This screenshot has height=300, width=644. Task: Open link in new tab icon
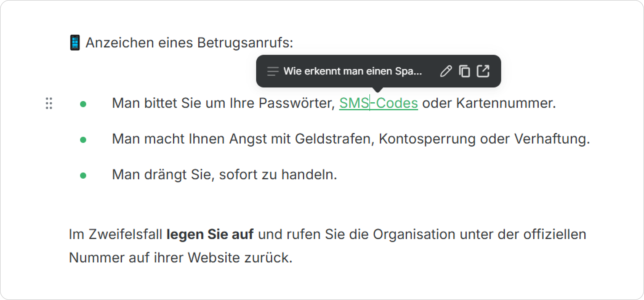pyautogui.click(x=483, y=71)
